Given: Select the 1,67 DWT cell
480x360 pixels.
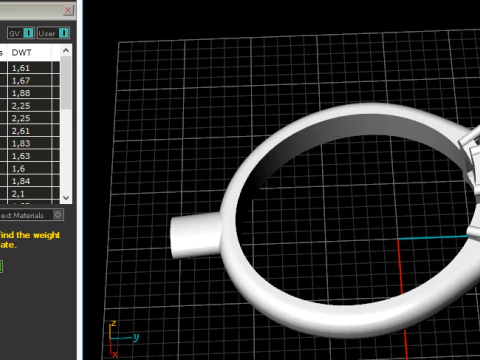Looking at the screenshot, I should pyautogui.click(x=29, y=81).
